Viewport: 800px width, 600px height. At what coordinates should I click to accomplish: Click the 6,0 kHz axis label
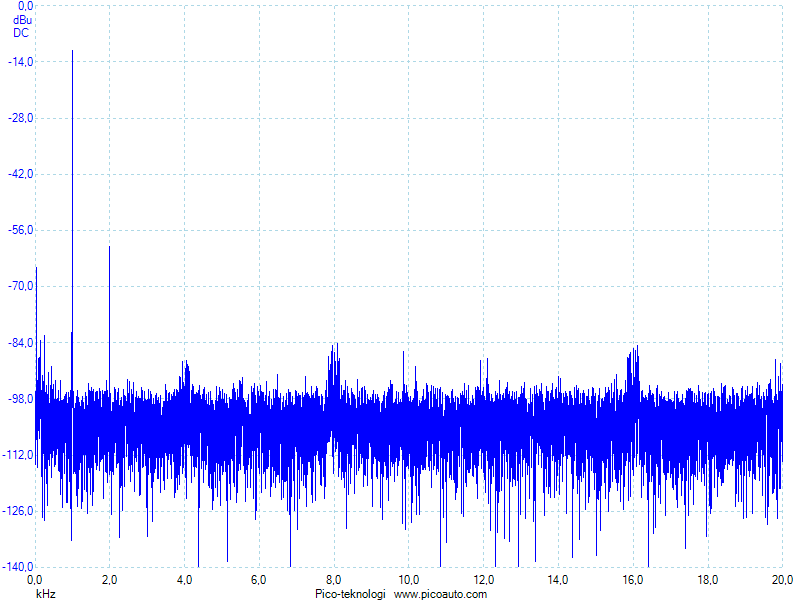coord(259,580)
